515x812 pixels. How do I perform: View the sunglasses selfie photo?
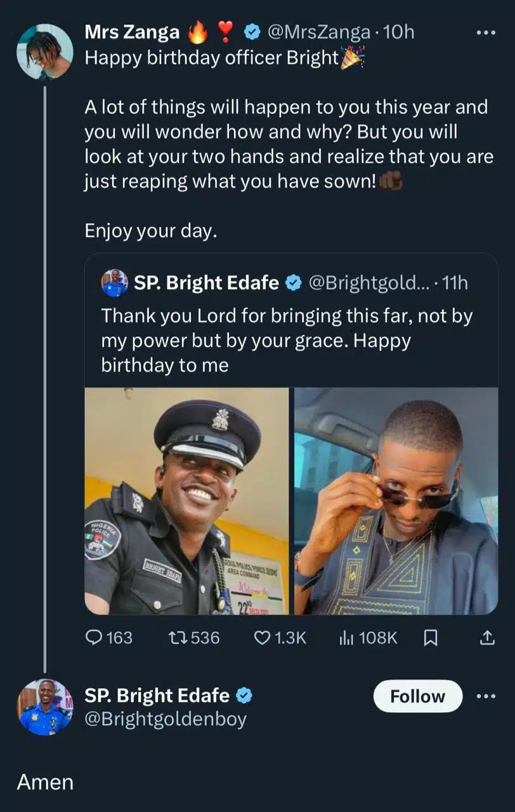tap(396, 501)
